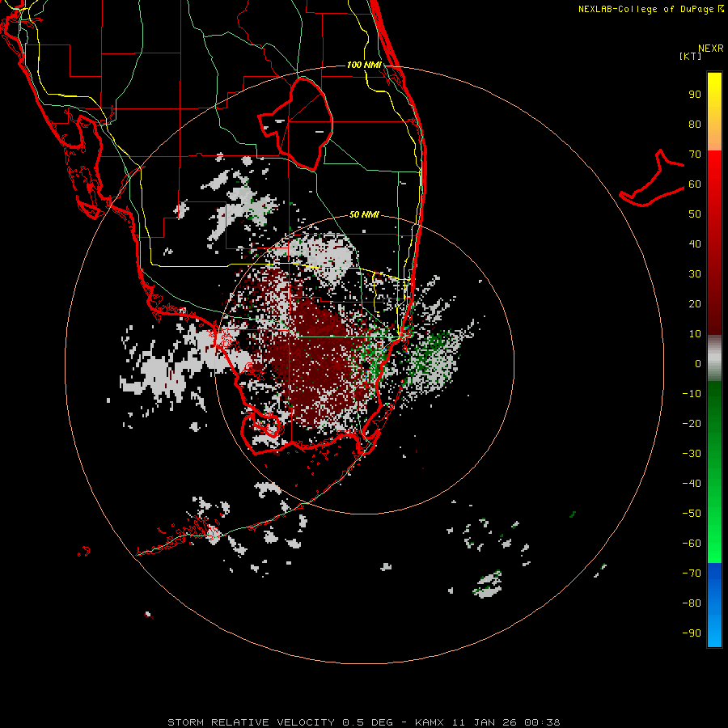Click the 10 value on the velocity scale

(x=695, y=334)
